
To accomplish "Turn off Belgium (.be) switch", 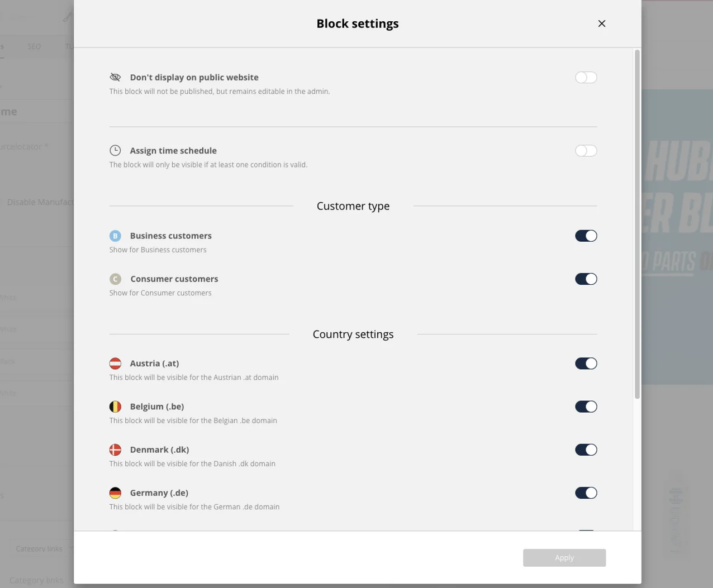I will 586,407.
